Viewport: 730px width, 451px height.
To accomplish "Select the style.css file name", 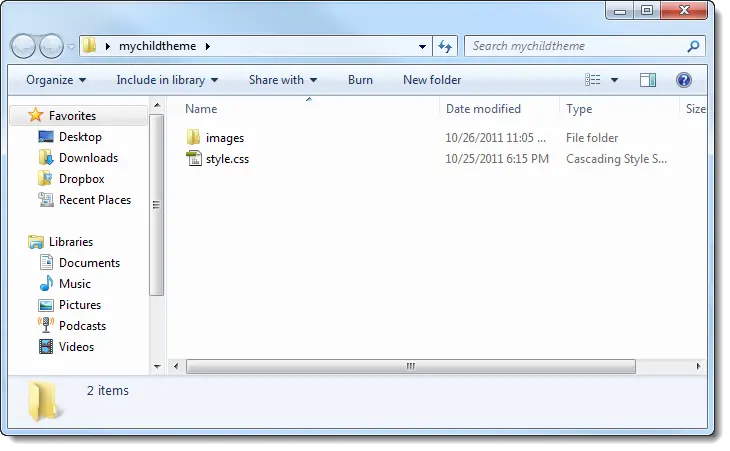I will point(227,159).
